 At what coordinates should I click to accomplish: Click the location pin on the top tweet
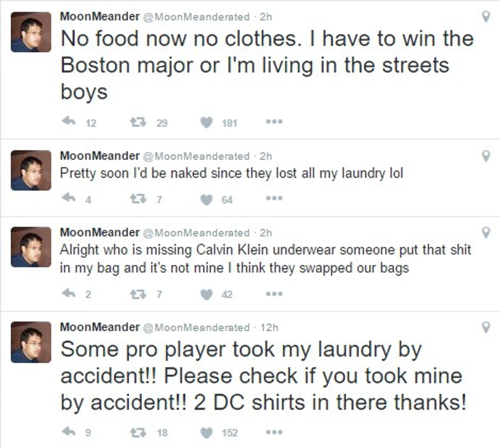pyautogui.click(x=486, y=16)
